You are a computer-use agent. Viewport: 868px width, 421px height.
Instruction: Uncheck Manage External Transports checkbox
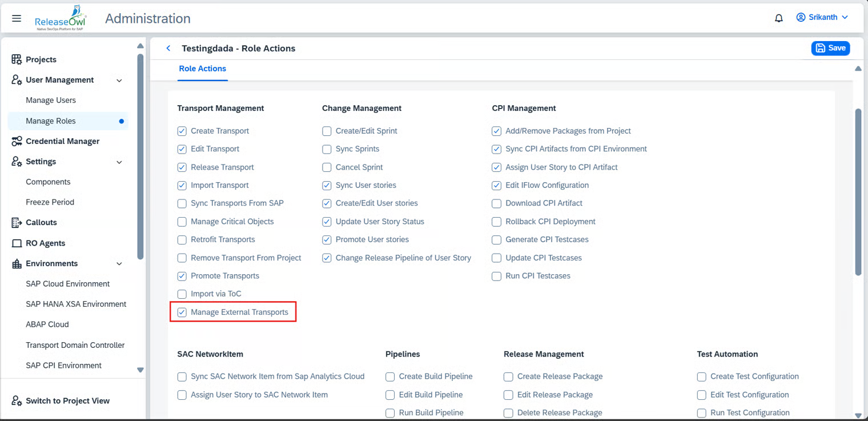click(x=182, y=312)
